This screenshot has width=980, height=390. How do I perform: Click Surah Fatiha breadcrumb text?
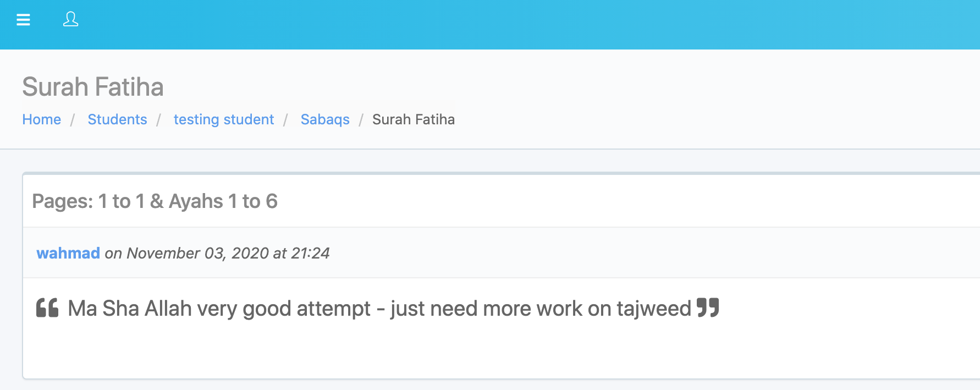coord(414,119)
